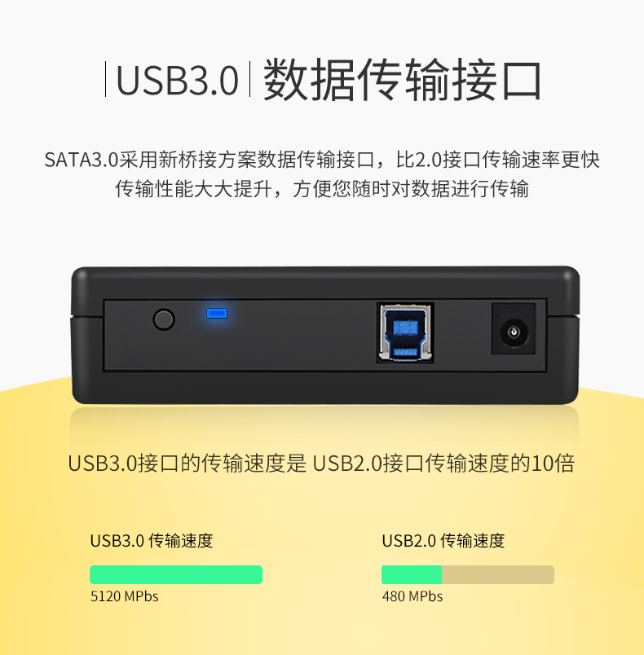The image size is (644, 655).
Task: Click the round power button on the enclosure
Action: (164, 319)
